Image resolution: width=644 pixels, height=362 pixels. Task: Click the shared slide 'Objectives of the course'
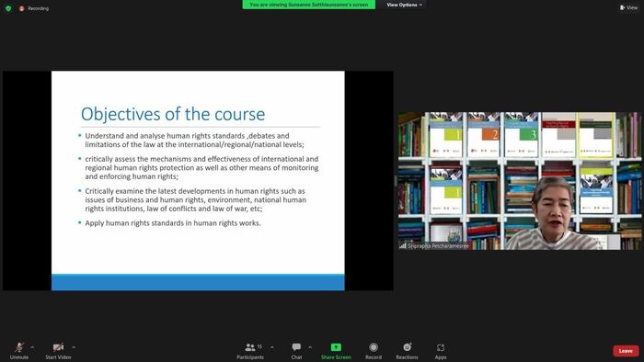coord(198,181)
